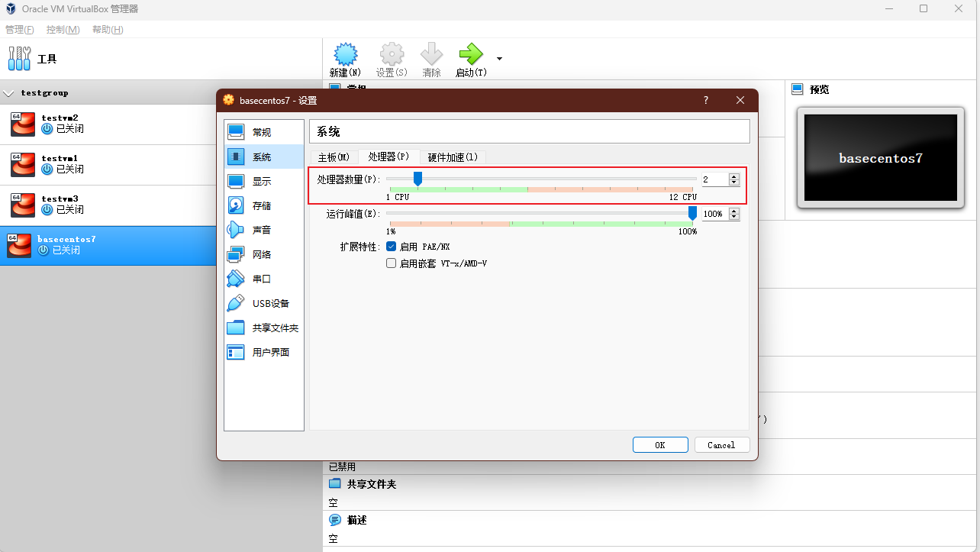This screenshot has height=552, width=980.
Task: Open the Start button dropdown arrow
Action: click(499, 58)
